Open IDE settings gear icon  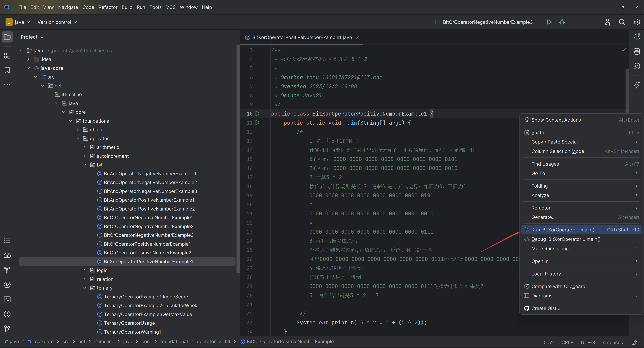pos(636,22)
